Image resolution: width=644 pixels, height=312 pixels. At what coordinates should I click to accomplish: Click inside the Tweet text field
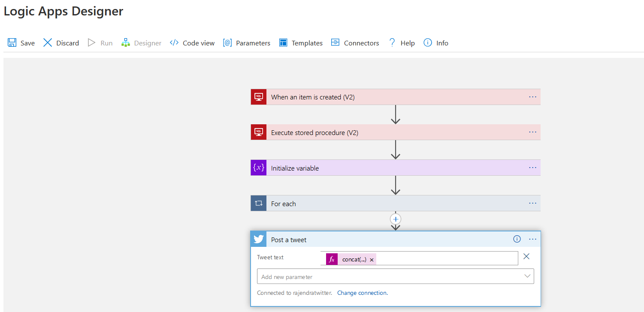pyautogui.click(x=446, y=259)
